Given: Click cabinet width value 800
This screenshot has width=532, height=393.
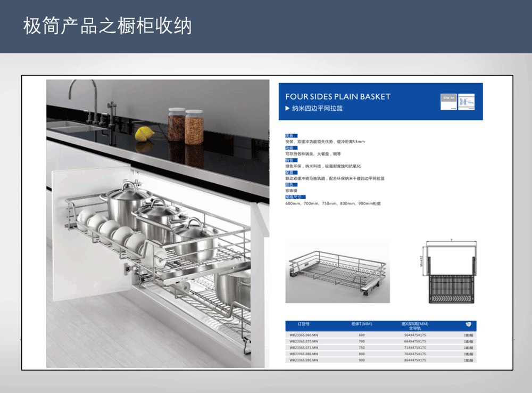Looking at the screenshot, I should [x=362, y=354].
